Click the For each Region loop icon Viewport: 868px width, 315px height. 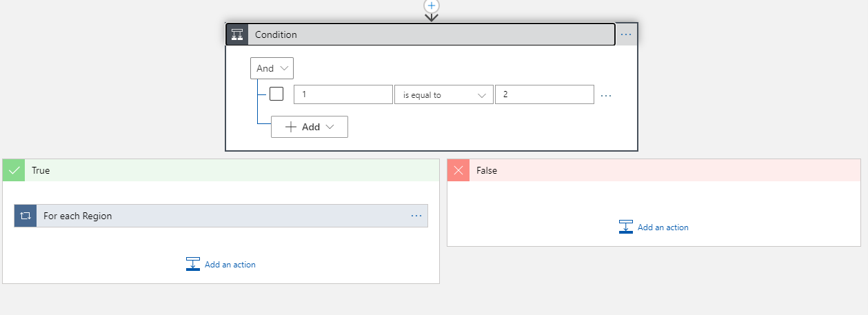click(26, 216)
